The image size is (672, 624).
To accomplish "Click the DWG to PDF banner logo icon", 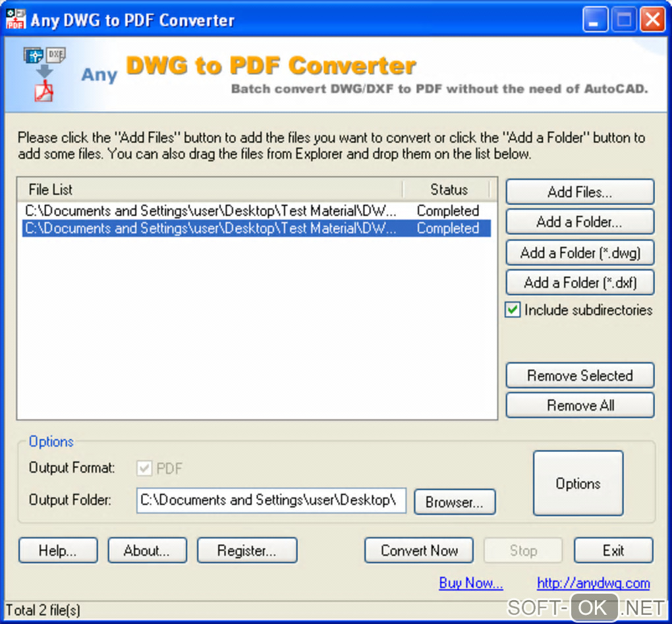I will 44,74.
